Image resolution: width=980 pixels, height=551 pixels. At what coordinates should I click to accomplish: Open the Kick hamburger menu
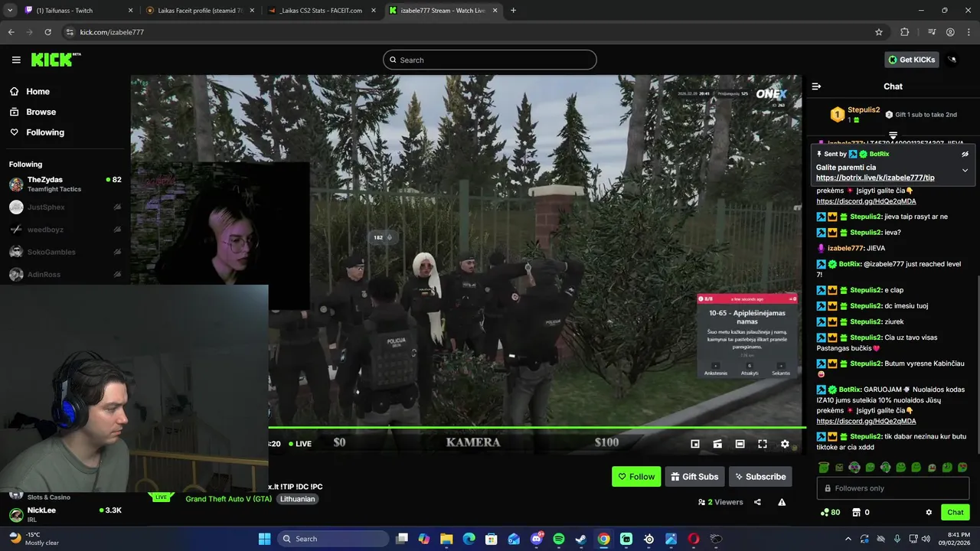(16, 60)
